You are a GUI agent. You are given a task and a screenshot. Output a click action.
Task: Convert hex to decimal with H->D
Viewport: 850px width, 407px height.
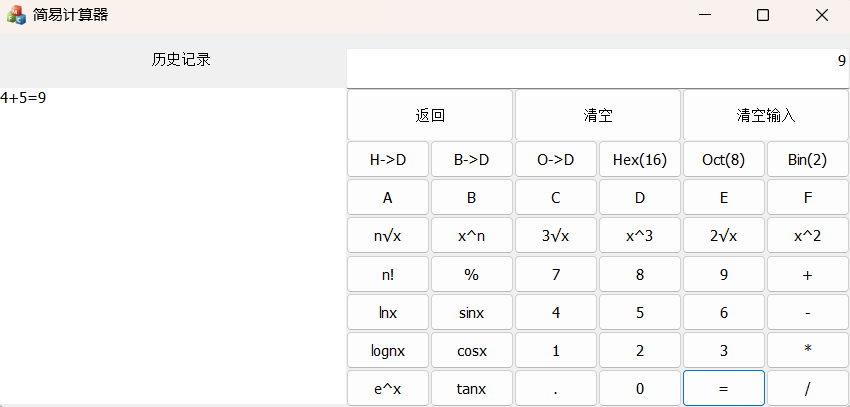(388, 159)
